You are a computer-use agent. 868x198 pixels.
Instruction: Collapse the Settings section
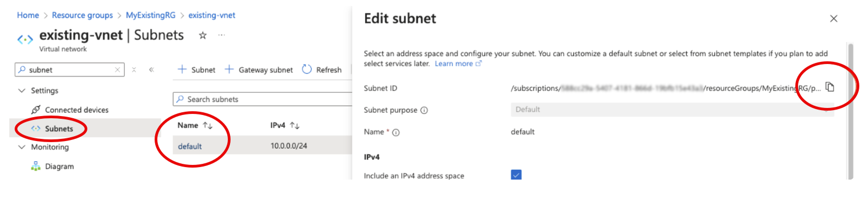coord(22,91)
